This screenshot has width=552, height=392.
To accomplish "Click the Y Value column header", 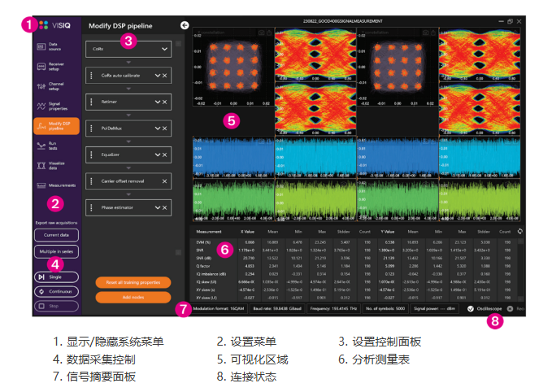I will [x=387, y=232].
